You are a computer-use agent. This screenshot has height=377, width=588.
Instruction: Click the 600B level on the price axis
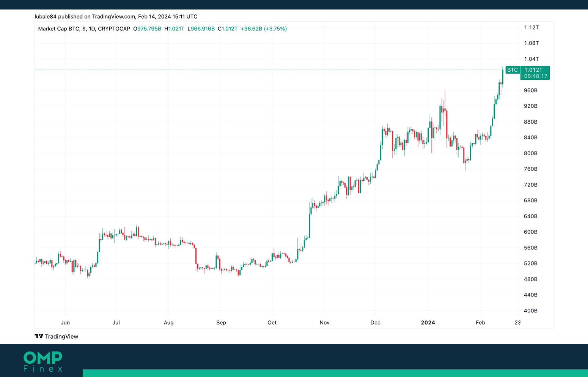coord(531,232)
